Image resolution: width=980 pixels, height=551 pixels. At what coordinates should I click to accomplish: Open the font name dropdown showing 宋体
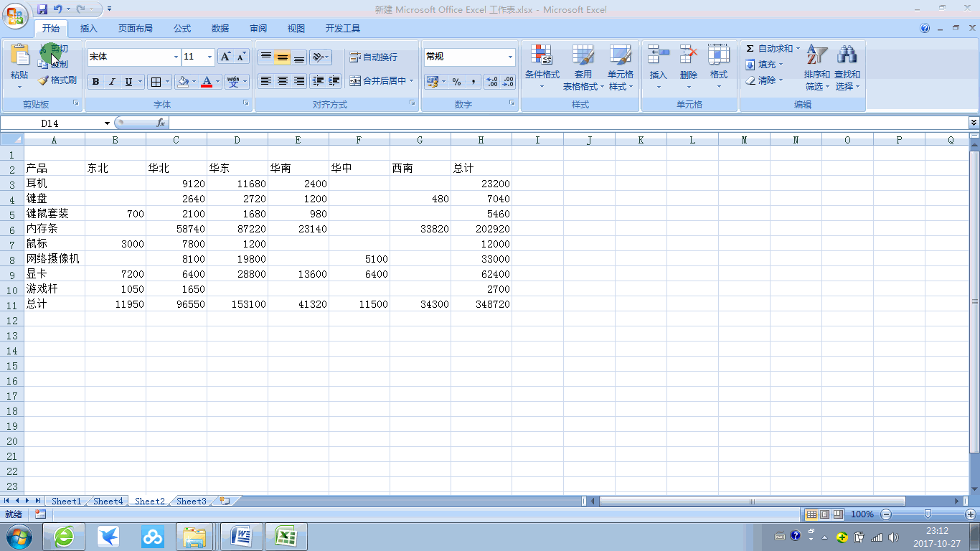coord(176,57)
